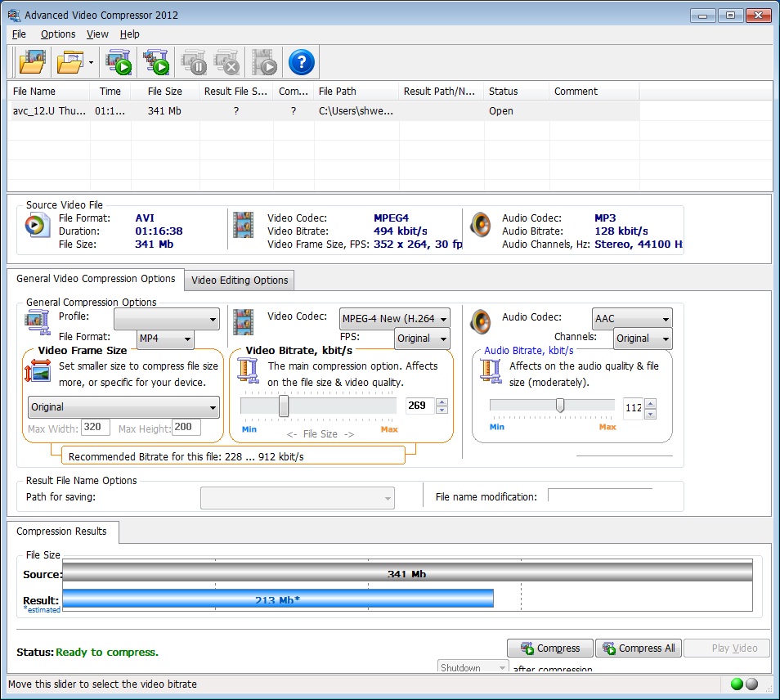780x700 pixels.
Task: Click the add folder toolbar icon
Action: [x=69, y=62]
